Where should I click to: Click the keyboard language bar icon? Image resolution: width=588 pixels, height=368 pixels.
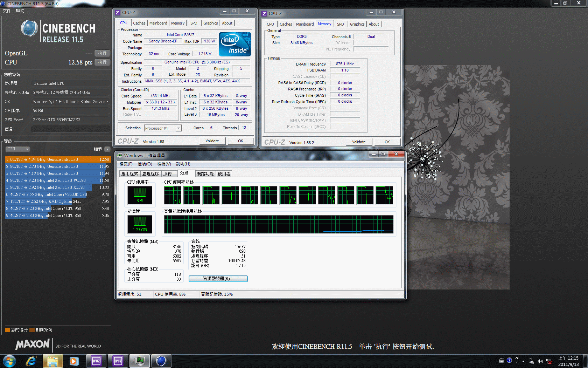[502, 360]
